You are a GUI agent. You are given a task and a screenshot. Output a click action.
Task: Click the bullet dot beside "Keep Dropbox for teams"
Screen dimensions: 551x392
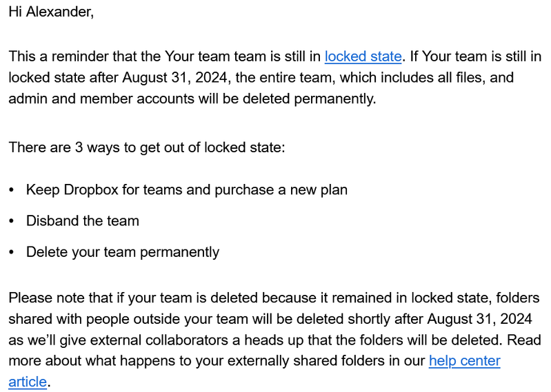click(12, 189)
